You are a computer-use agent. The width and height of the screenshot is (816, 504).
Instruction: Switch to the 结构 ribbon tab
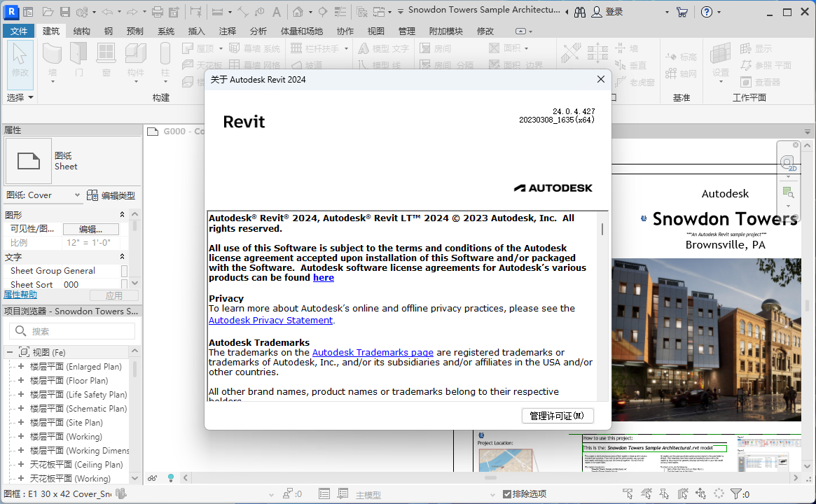click(x=81, y=31)
